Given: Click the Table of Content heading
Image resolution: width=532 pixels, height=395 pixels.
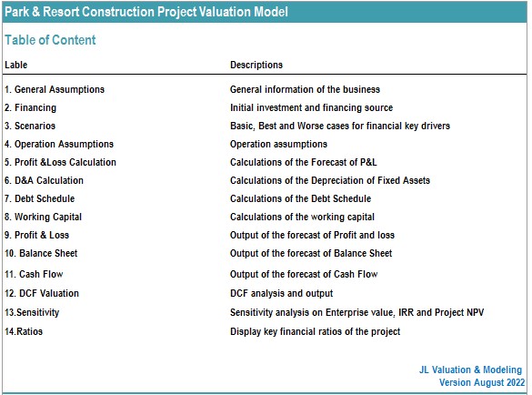Looking at the screenshot, I should pyautogui.click(x=50, y=40).
